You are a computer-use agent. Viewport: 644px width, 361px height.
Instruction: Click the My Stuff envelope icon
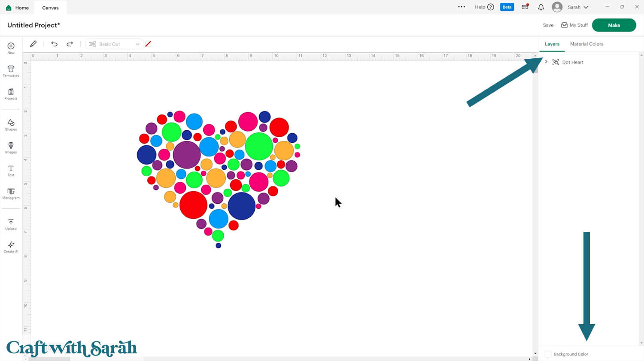(564, 25)
